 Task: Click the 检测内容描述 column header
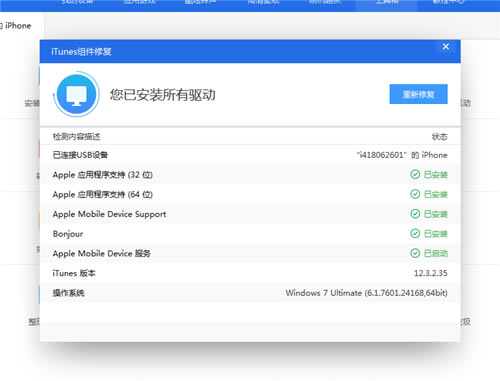coord(76,136)
